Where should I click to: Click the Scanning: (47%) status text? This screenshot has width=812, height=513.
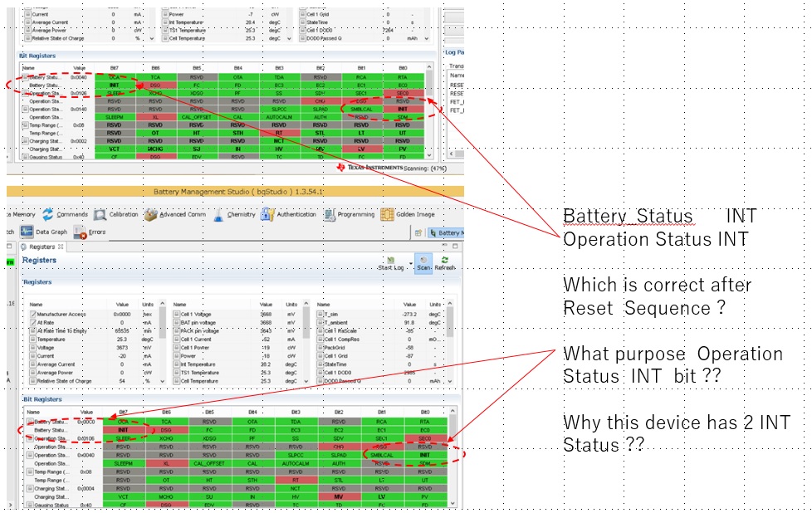coord(425,169)
